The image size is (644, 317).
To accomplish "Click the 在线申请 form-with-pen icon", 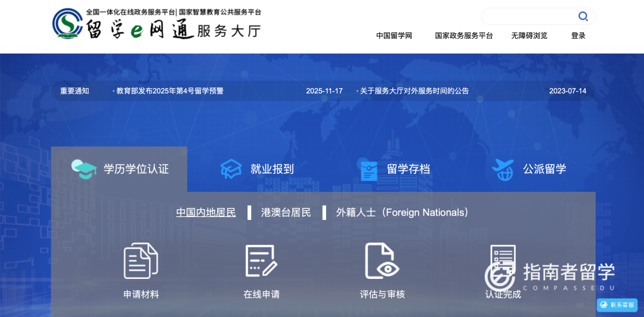I will (x=261, y=261).
